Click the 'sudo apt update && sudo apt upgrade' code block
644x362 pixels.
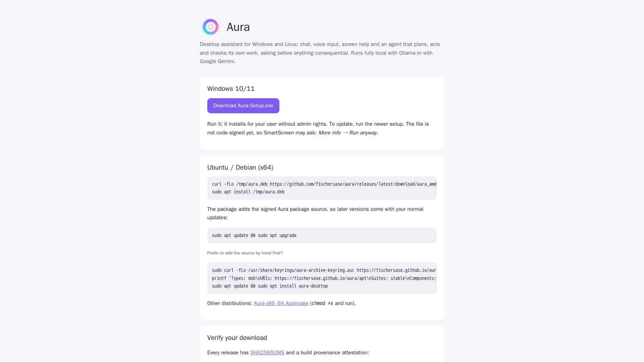[x=322, y=236]
